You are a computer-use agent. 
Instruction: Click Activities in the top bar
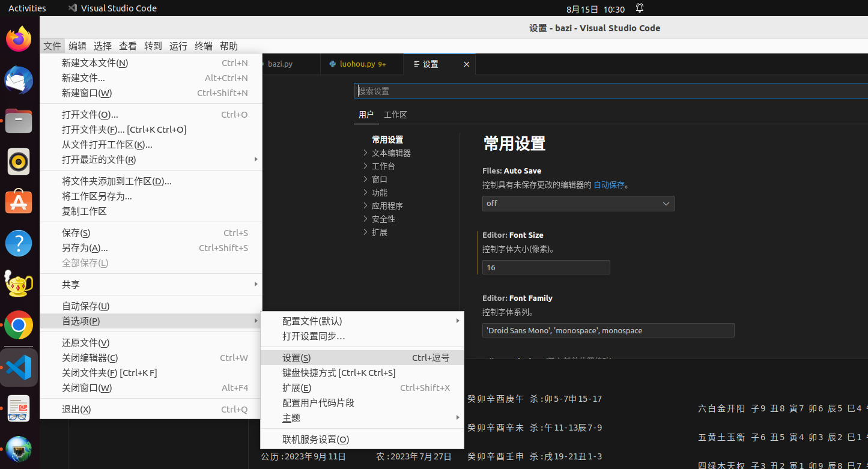[27, 8]
